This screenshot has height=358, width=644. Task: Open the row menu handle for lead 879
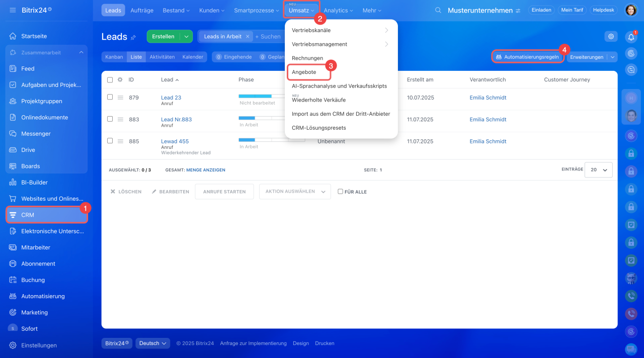click(120, 98)
